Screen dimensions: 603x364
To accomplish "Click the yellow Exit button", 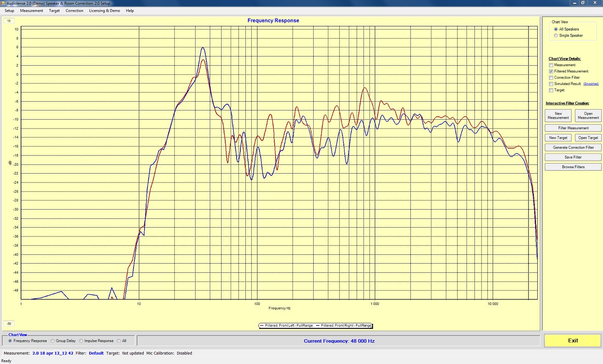I will pos(573,341).
